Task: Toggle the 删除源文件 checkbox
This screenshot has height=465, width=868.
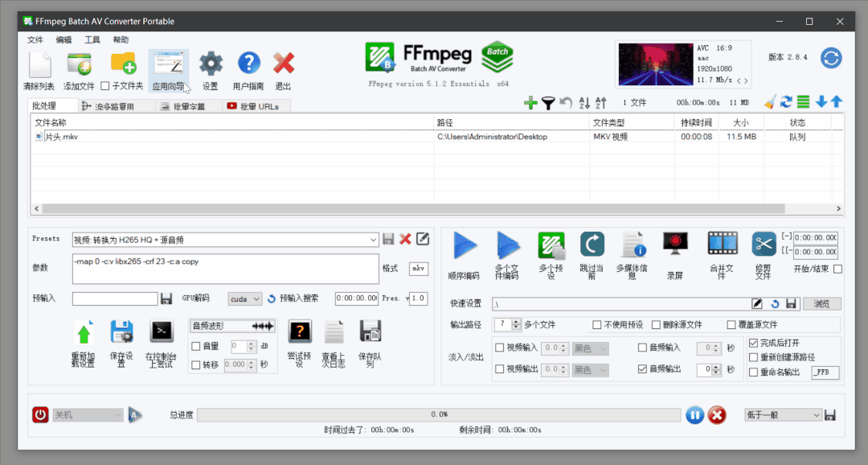Action: (657, 325)
